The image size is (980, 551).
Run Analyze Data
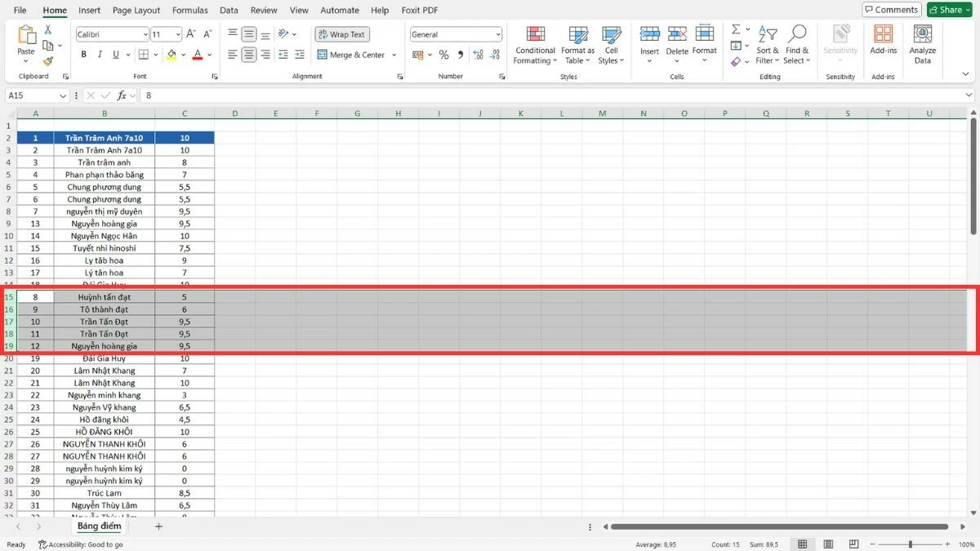[922, 45]
